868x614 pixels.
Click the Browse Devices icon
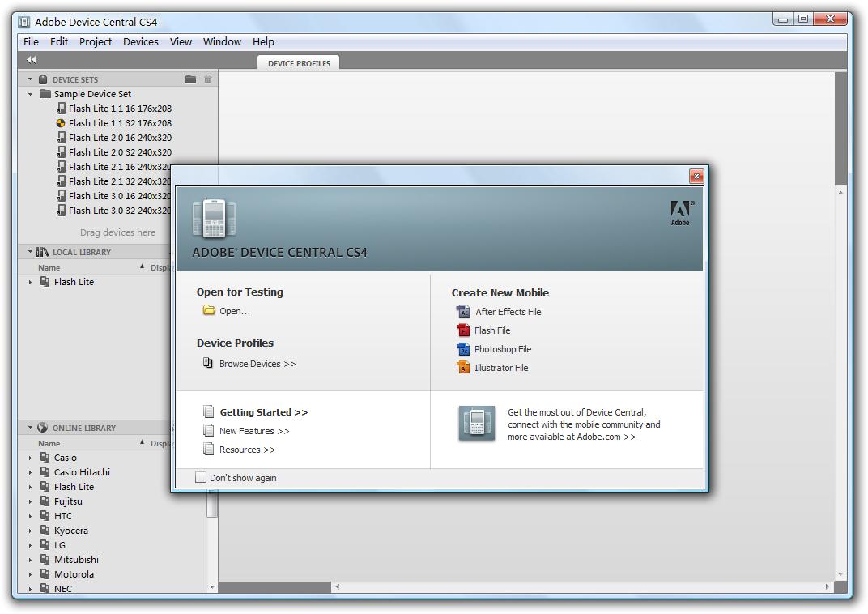click(208, 363)
